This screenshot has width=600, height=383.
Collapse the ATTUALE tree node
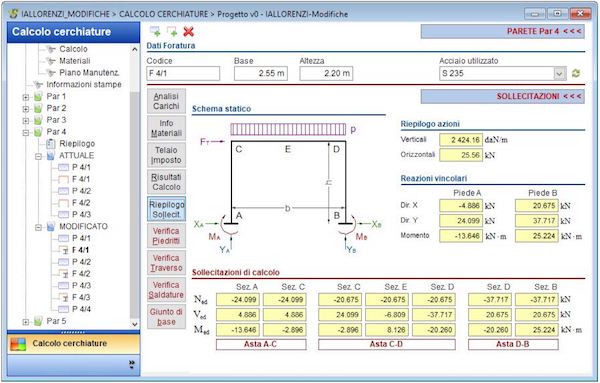(x=38, y=156)
